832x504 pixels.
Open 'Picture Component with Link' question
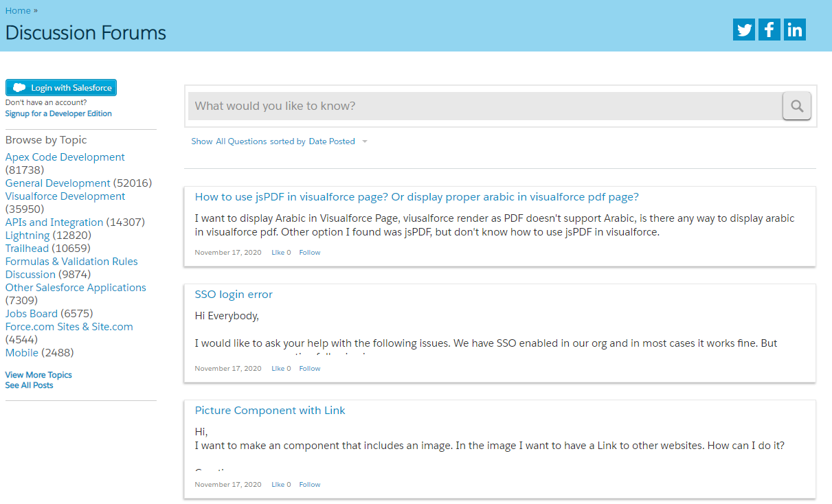pos(270,411)
